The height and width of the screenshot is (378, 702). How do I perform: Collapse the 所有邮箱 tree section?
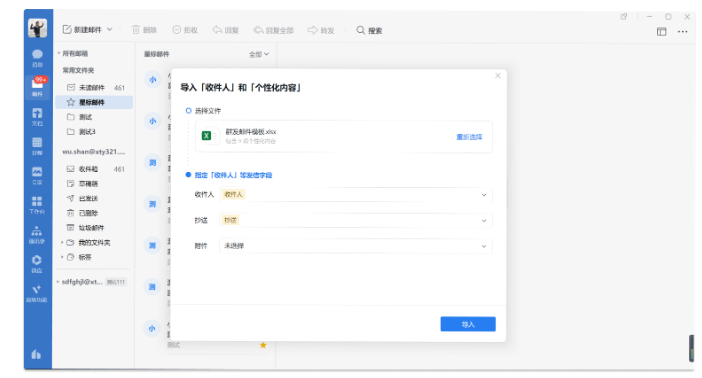point(59,53)
